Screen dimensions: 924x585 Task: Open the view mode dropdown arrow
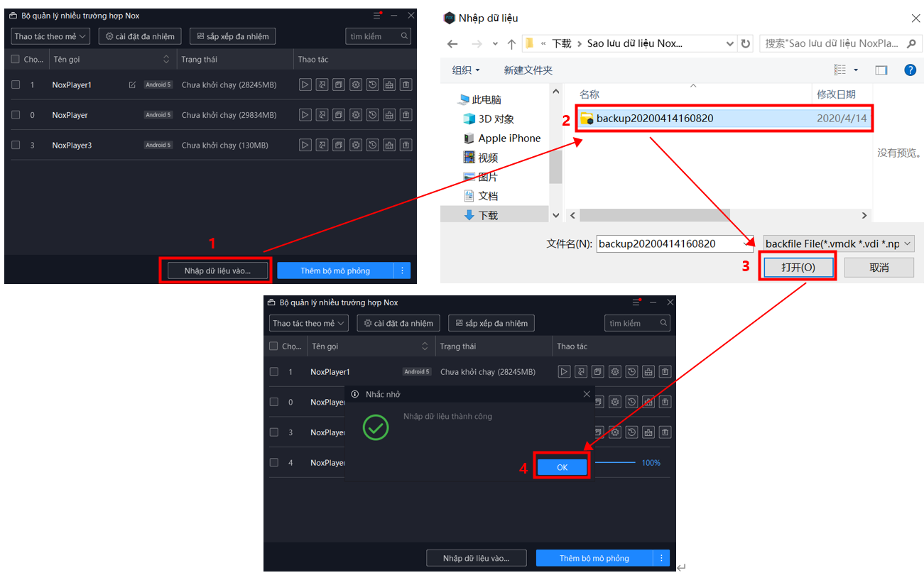click(x=856, y=70)
